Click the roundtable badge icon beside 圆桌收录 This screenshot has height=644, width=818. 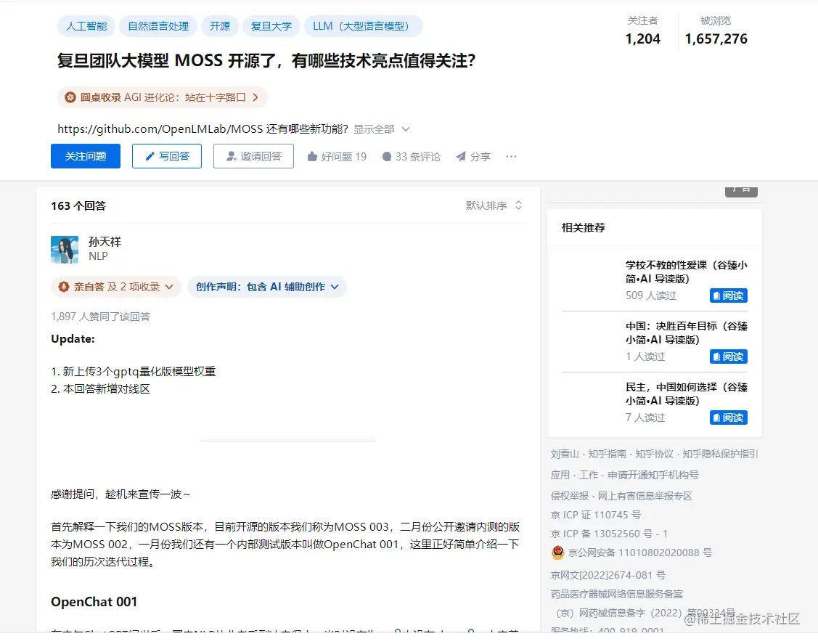point(70,97)
